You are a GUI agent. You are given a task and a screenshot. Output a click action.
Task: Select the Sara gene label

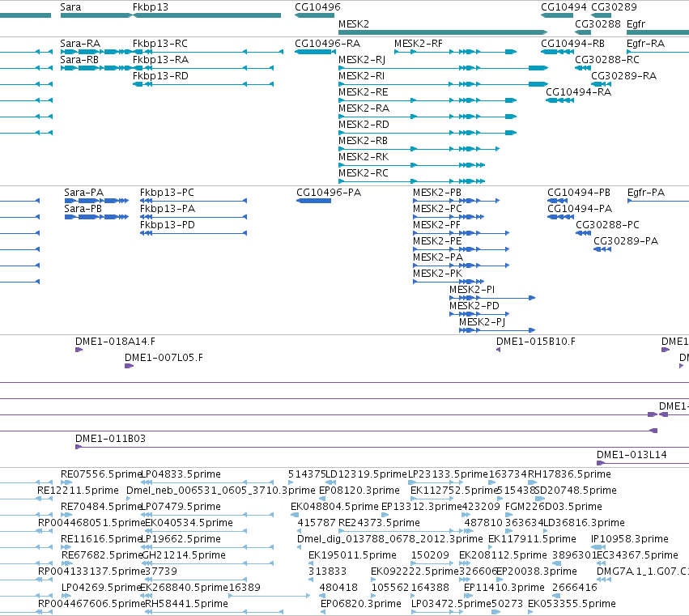point(70,7)
